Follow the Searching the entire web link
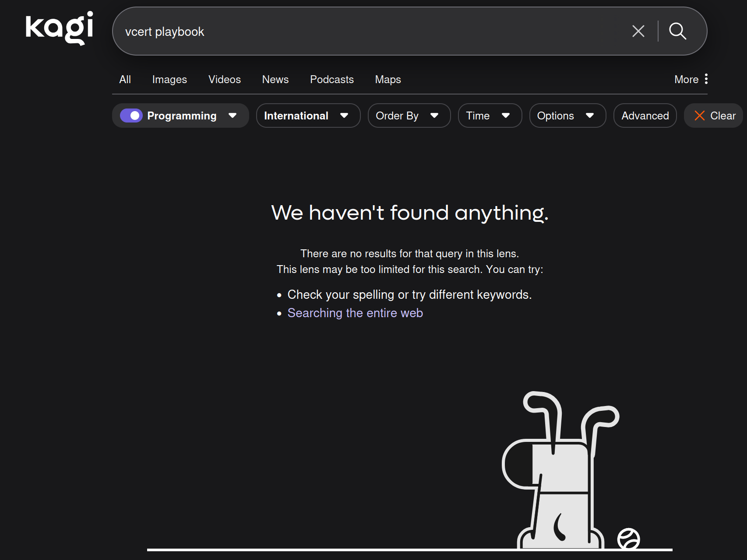Screen dimensions: 747x560 [x=355, y=313]
